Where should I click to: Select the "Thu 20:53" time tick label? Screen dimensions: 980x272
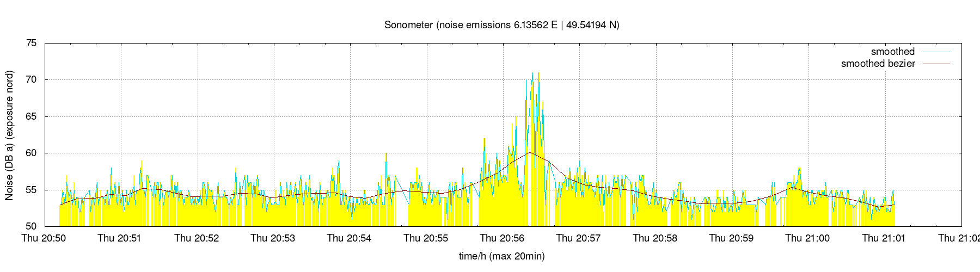273,238
